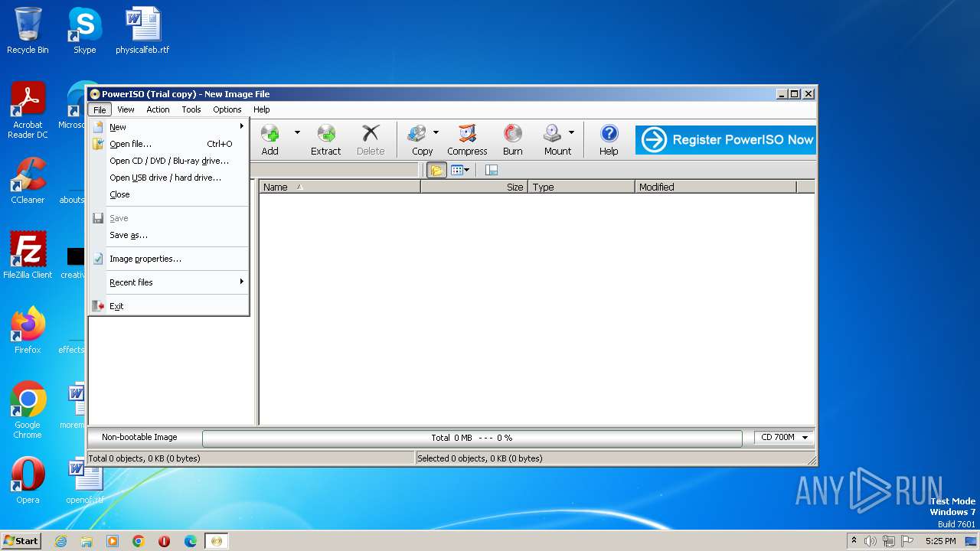Choose Save as... in File menu
This screenshot has height=551, width=980.
point(168,235)
